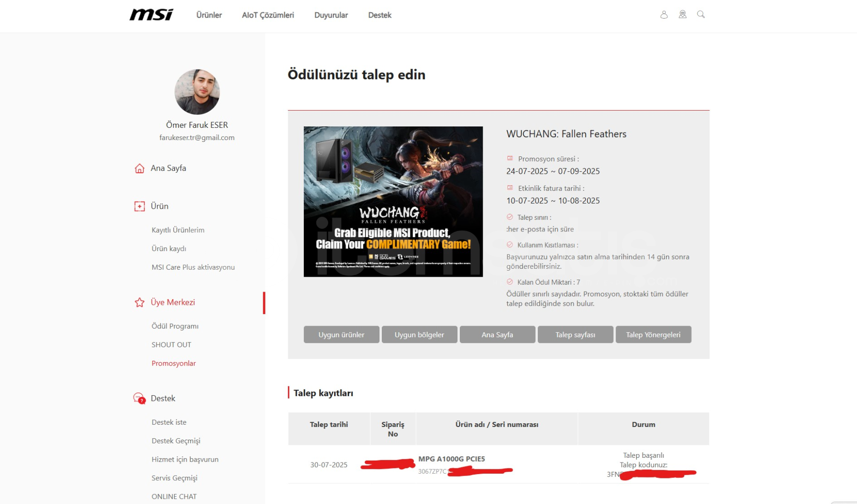Click the Etkinlik fatura tarihi calendar icon
This screenshot has width=857, height=504.
pos(510,188)
